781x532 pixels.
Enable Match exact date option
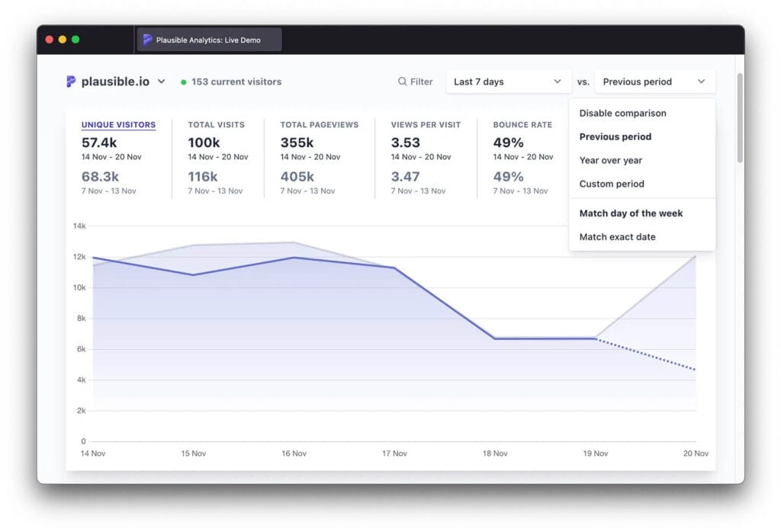(617, 237)
